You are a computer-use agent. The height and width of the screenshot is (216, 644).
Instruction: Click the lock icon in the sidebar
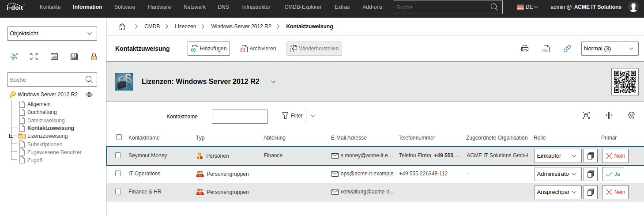coord(94,56)
